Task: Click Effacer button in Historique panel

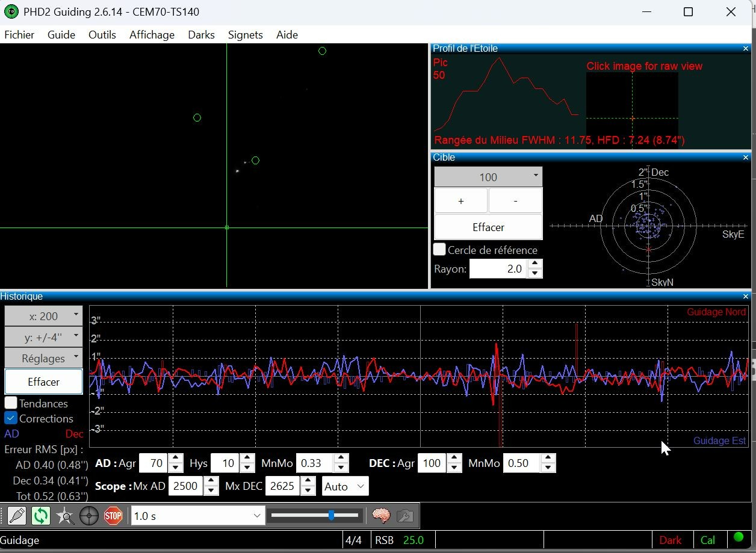Action: click(x=44, y=382)
